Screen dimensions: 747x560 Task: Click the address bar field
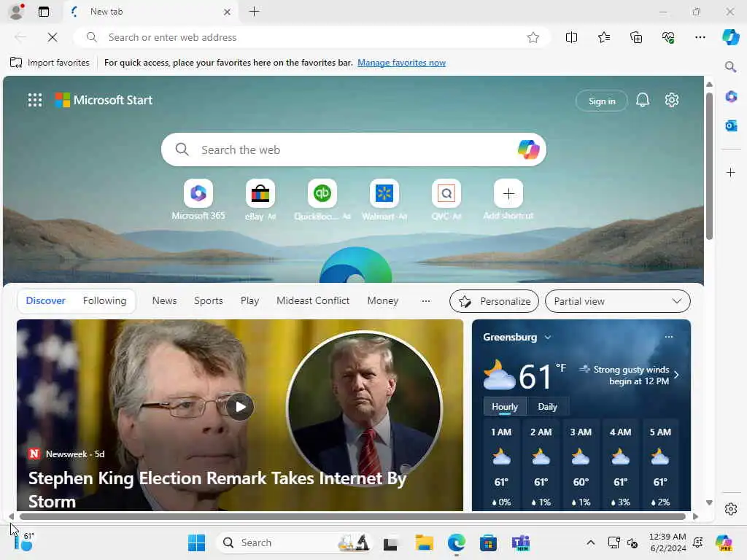(312, 37)
